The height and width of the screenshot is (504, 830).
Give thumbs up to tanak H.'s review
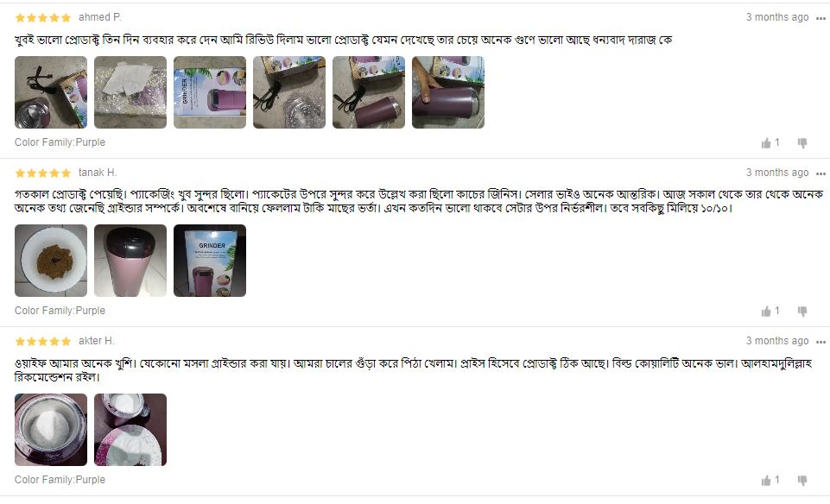(x=766, y=311)
